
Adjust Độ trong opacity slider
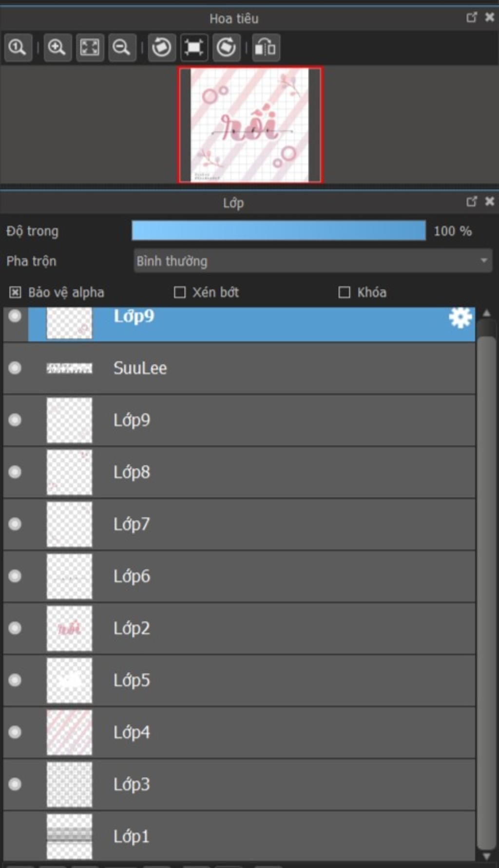[279, 231]
